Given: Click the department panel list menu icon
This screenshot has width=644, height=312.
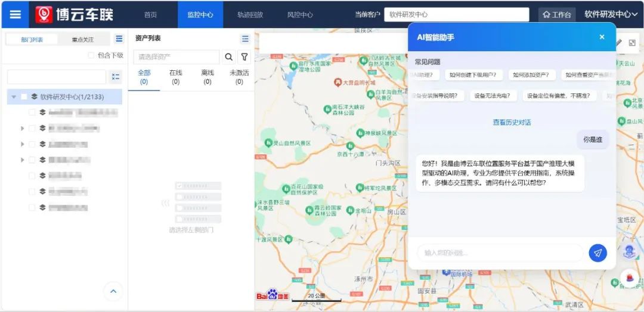Looking at the screenshot, I should (x=119, y=39).
